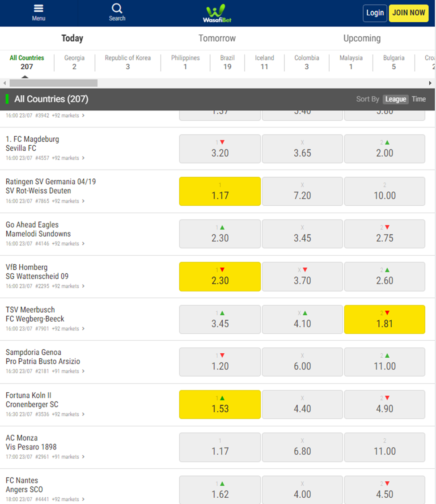Select away win 11.00 for Pro Patria
The height and width of the screenshot is (504, 436).
[385, 362]
